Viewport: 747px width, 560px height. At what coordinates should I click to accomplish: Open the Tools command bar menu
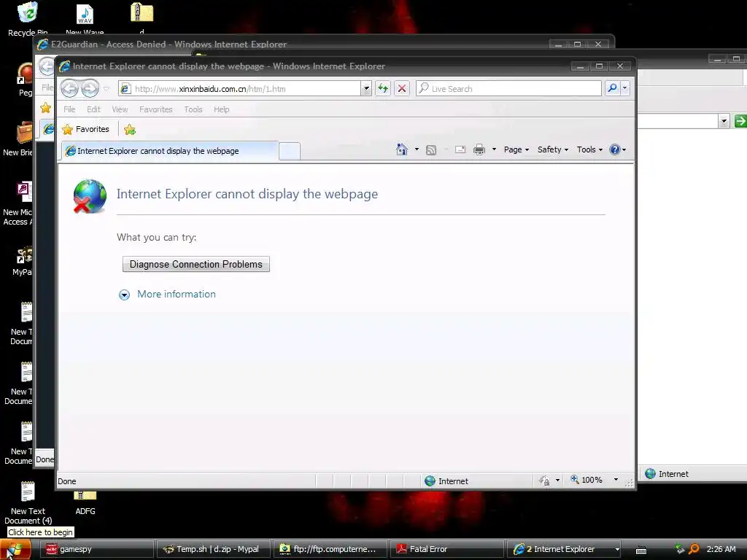(x=589, y=149)
